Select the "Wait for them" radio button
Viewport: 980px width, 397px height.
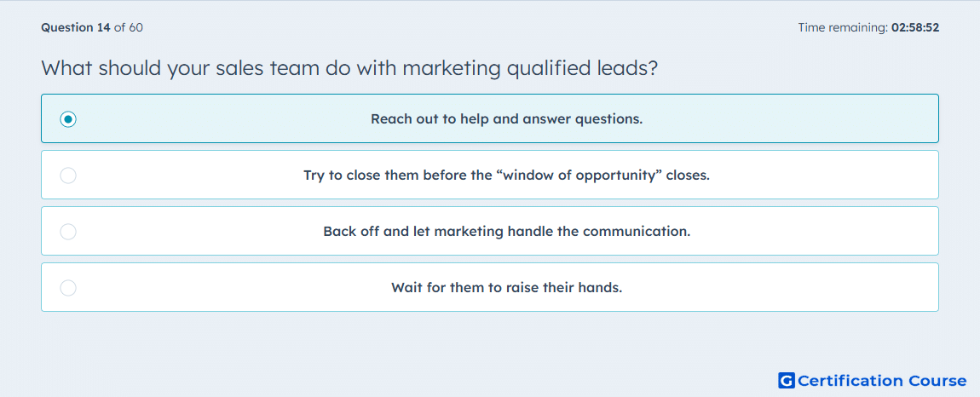[x=68, y=288]
